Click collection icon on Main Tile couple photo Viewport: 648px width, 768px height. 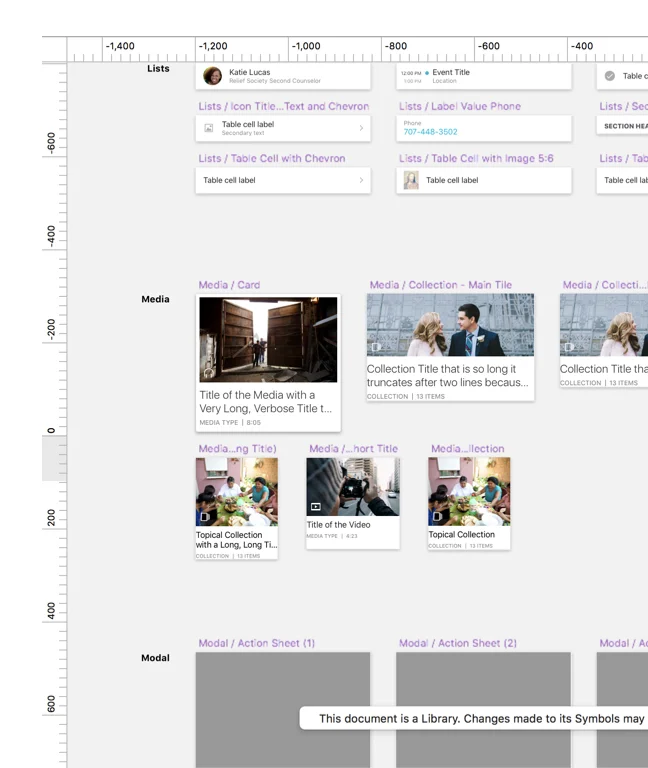[x=376, y=347]
